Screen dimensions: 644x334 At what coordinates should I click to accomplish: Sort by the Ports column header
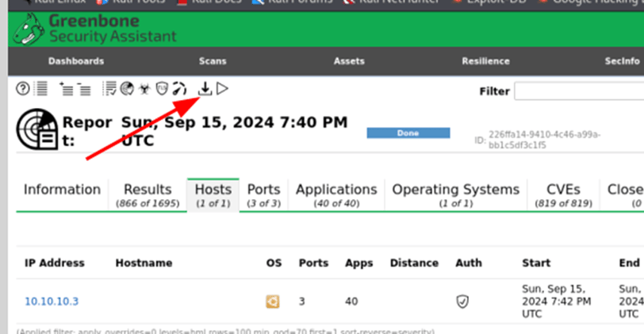[x=313, y=263]
